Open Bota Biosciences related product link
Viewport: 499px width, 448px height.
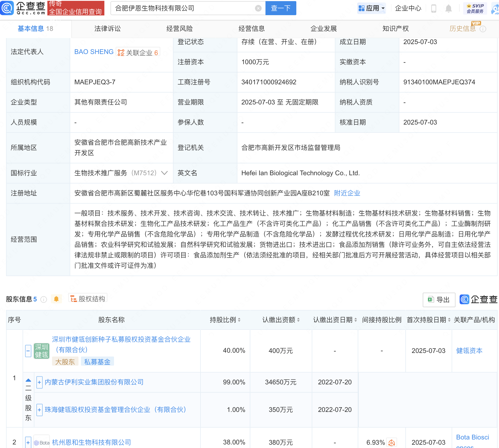pos(473,442)
